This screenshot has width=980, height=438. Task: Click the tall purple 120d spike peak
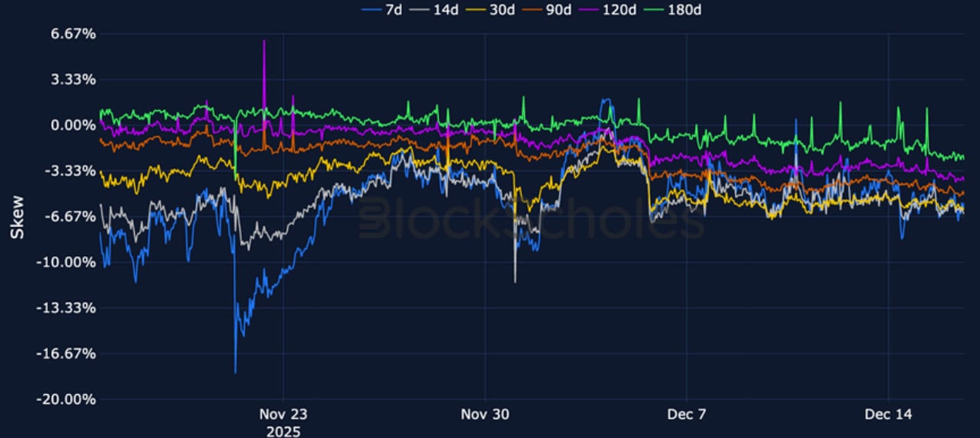(x=264, y=41)
